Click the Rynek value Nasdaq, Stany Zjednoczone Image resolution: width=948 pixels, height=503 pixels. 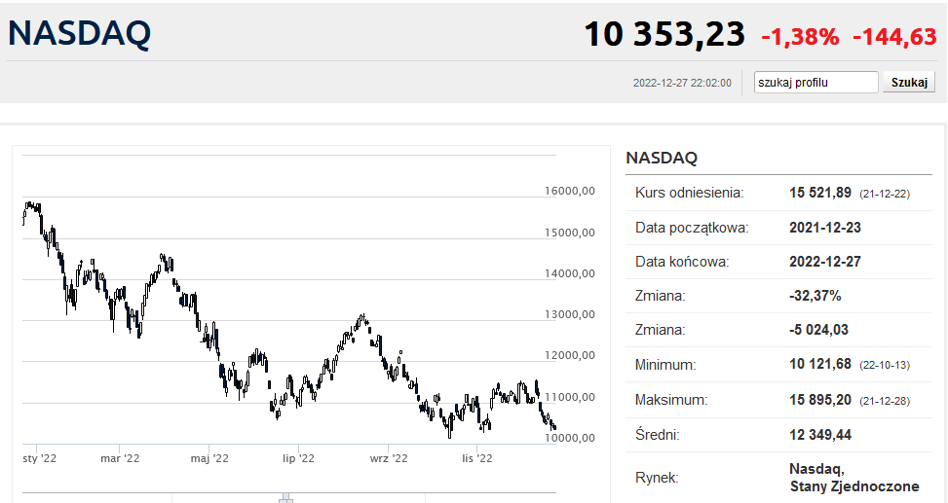(x=854, y=478)
